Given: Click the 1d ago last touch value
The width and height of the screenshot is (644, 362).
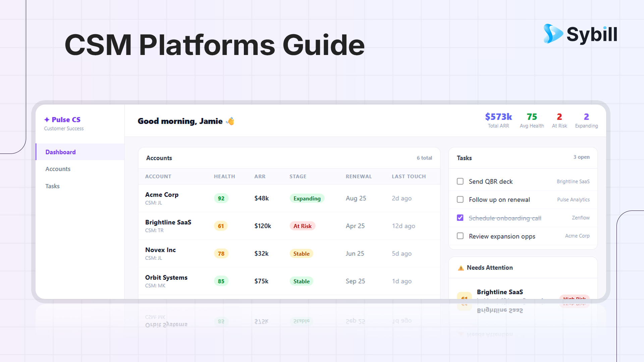Looking at the screenshot, I should [401, 281].
